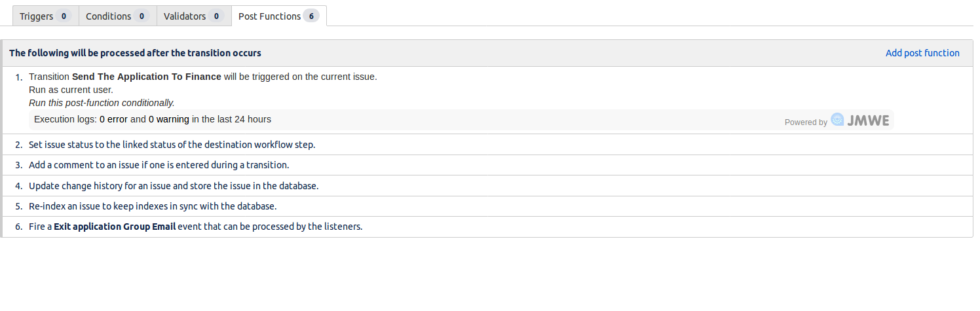The image size is (980, 311).
Task: Select the Update change history post function row
Action: coord(487,185)
